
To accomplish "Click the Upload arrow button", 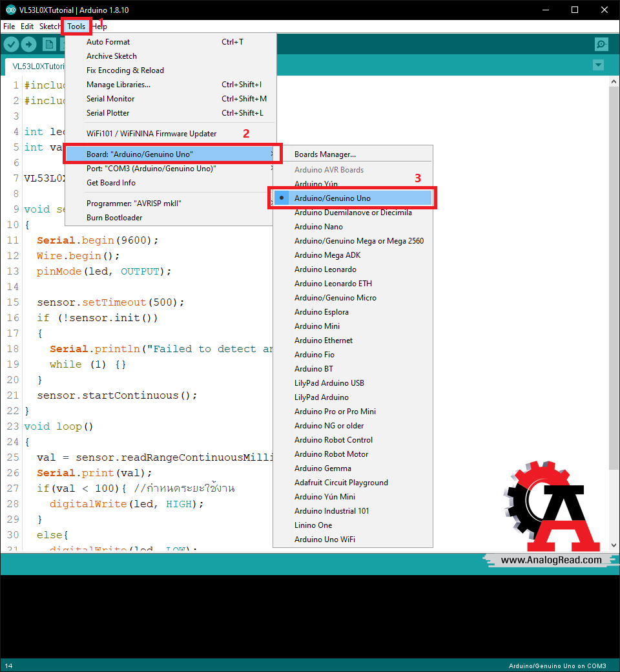I will coord(28,44).
